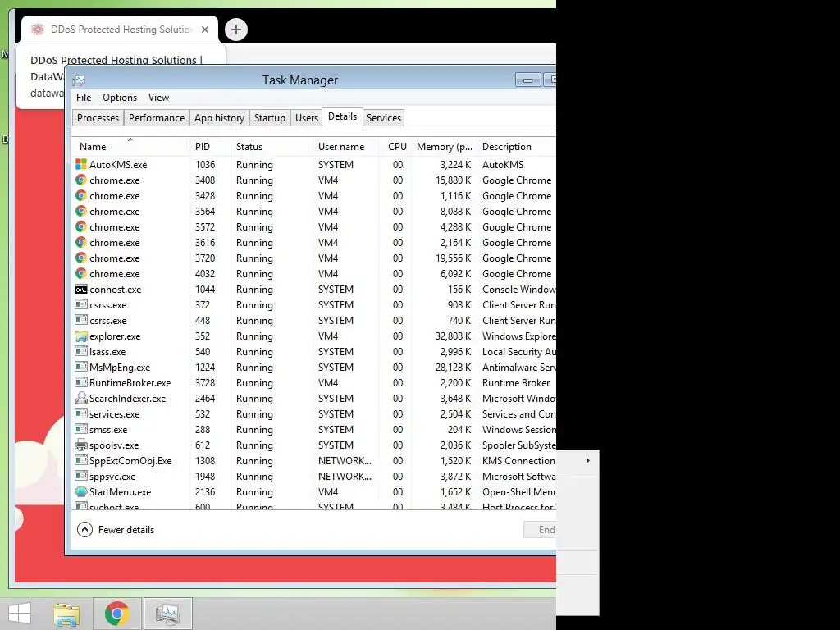Select the DDoS Protected Hosting Chrome tab
This screenshot has width=840, height=630.
[x=120, y=30]
